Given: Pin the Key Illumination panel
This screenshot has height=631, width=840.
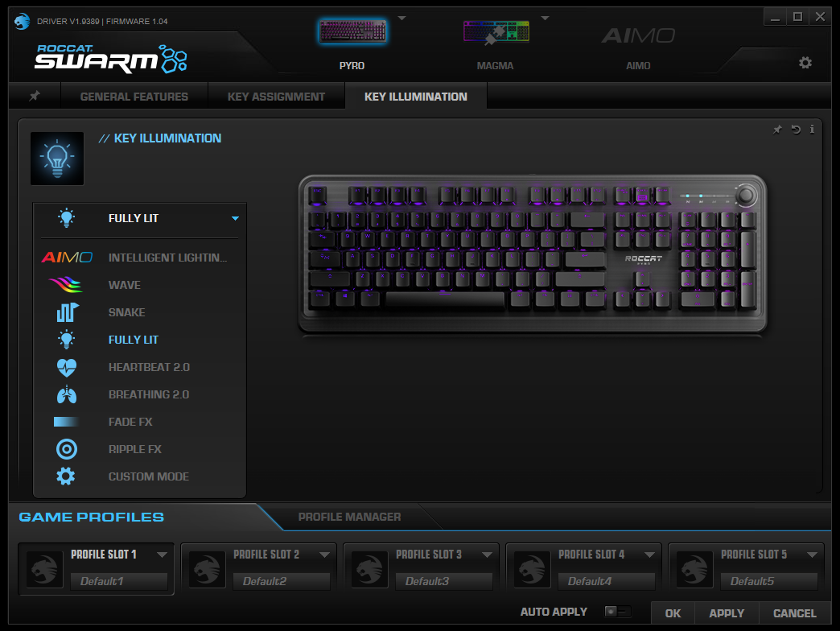Looking at the screenshot, I should pos(777,129).
